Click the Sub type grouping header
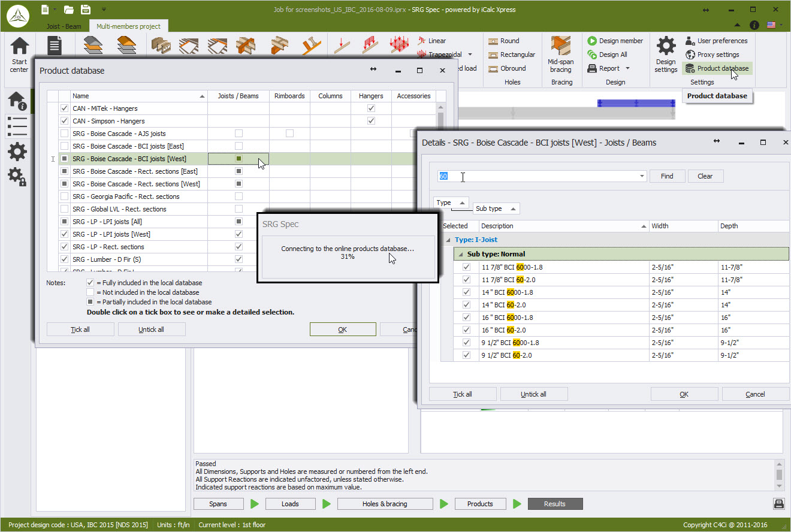Viewport: 791px width, 532px height. [x=496, y=208]
